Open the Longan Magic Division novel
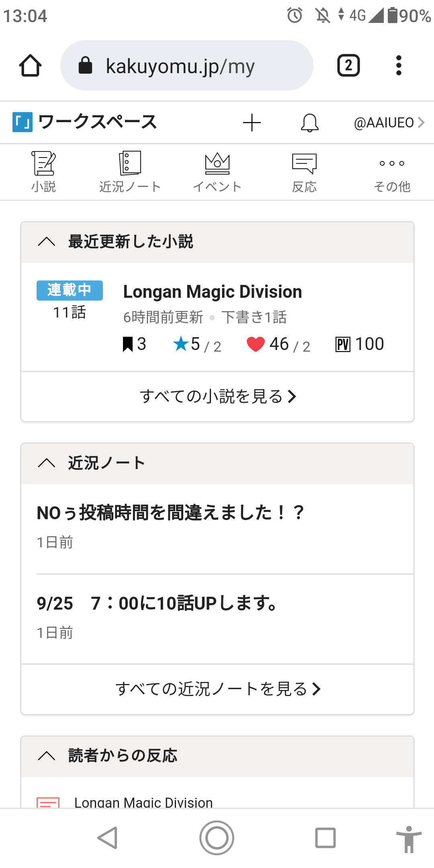434x868 pixels. click(212, 292)
